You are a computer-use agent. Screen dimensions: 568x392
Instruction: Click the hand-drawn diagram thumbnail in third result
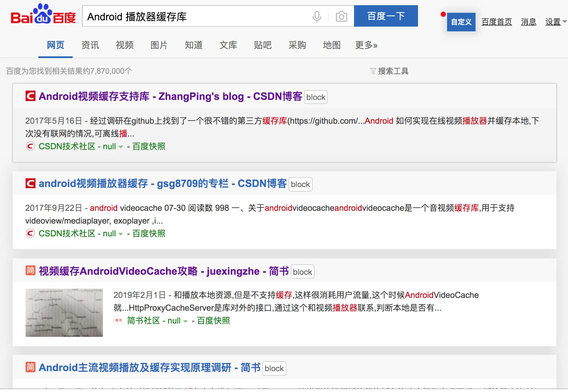click(x=64, y=312)
